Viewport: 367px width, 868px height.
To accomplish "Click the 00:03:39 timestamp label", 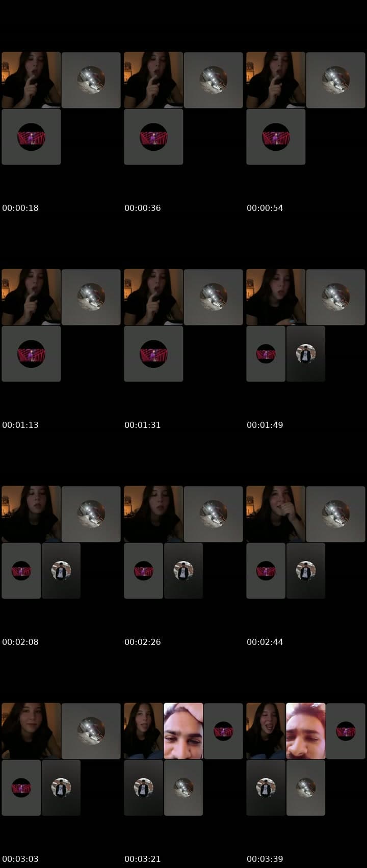I will pyautogui.click(x=265, y=859).
